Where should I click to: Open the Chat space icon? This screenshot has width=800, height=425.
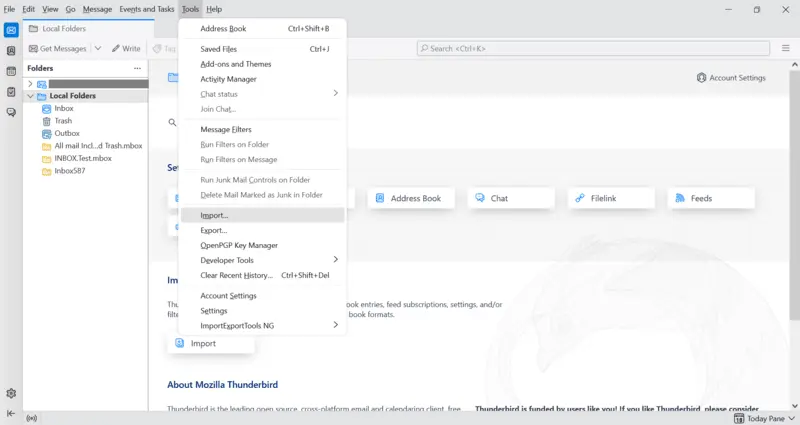click(11, 112)
